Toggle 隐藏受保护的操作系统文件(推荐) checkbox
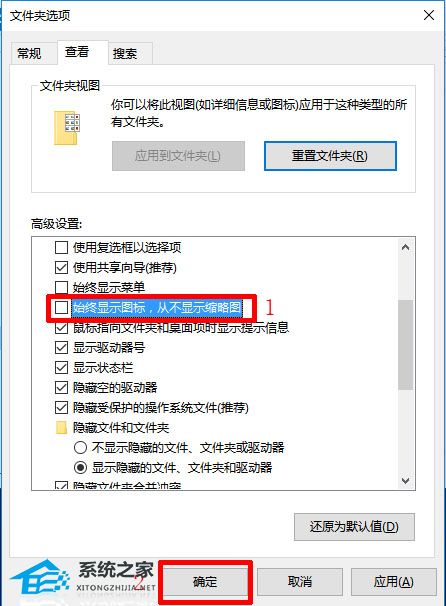This screenshot has height=606, width=446. pyautogui.click(x=61, y=408)
